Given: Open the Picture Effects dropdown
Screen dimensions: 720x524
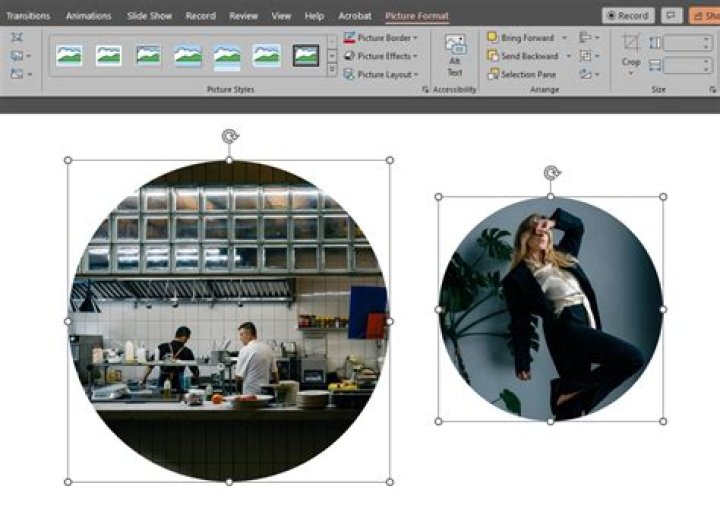Looking at the screenshot, I should [x=382, y=56].
